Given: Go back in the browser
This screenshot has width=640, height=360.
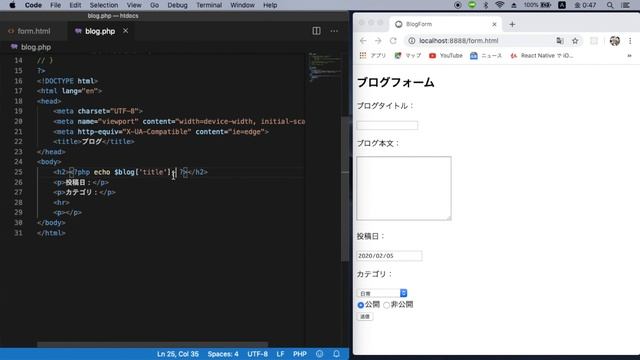Looking at the screenshot, I should 363,41.
